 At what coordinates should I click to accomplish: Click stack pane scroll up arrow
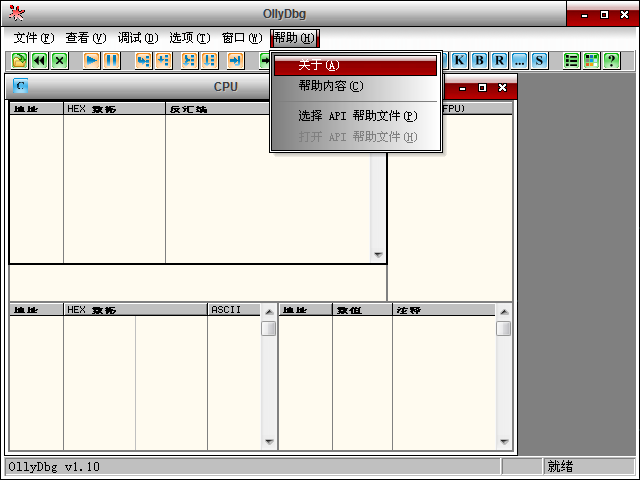tap(504, 311)
